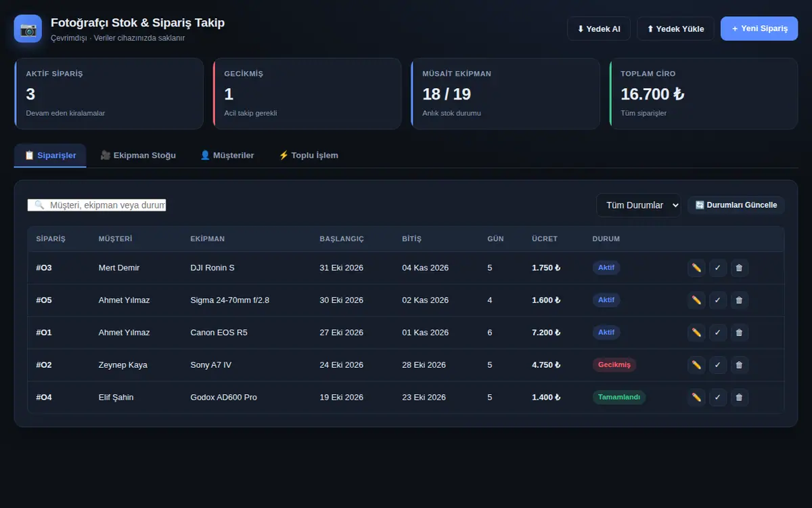This screenshot has height=508, width=812.
Task: Click the camera app logo icon
Action: [x=28, y=29]
